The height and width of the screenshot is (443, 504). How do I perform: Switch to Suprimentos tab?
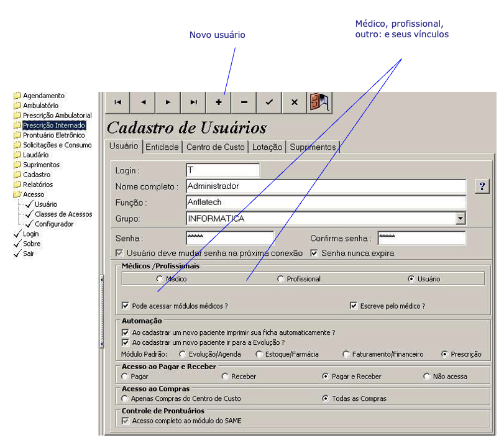313,147
